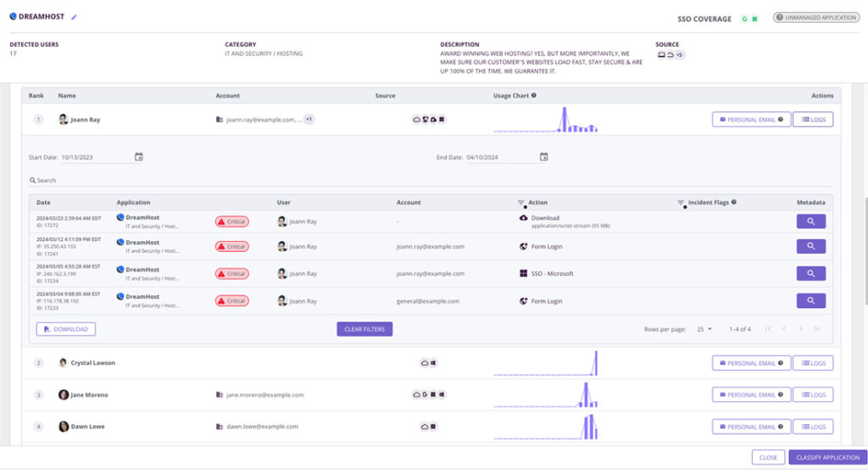
Task: Collapse Logs for Joann Ray
Action: [813, 119]
